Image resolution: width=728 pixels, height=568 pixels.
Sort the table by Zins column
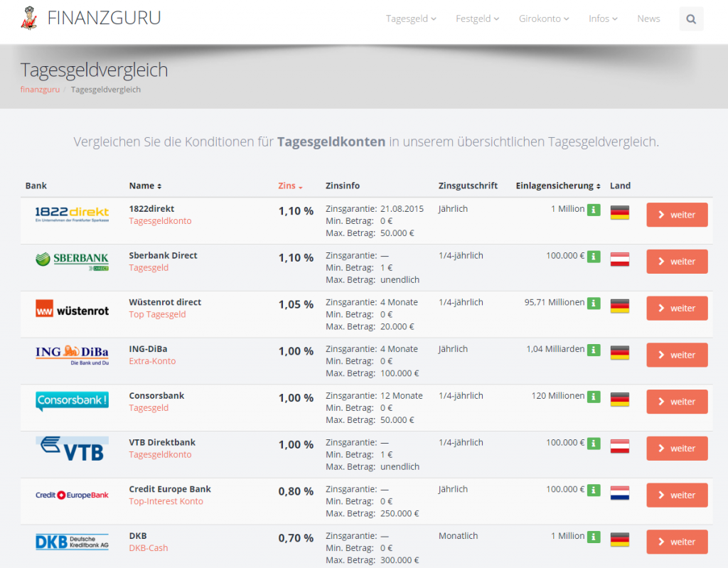[290, 186]
